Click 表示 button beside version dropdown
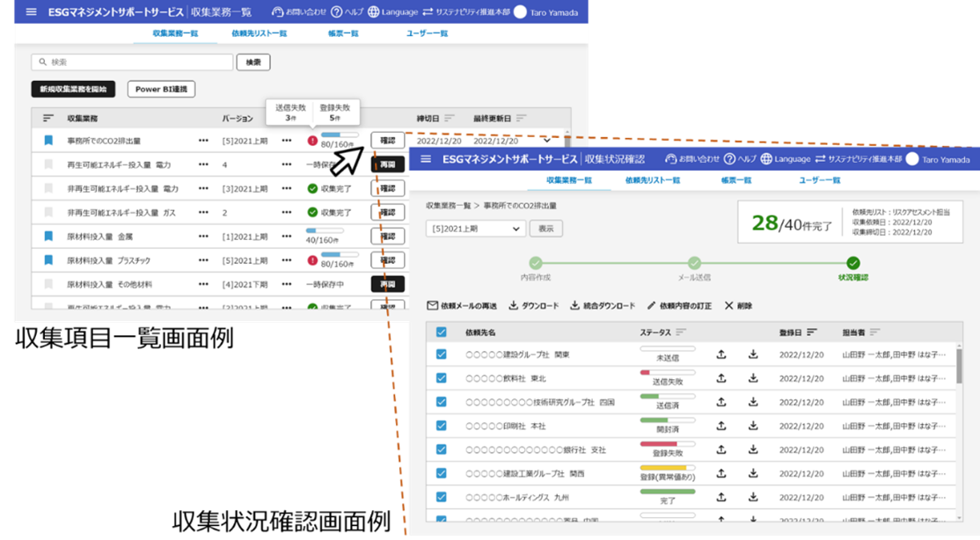 pos(546,229)
